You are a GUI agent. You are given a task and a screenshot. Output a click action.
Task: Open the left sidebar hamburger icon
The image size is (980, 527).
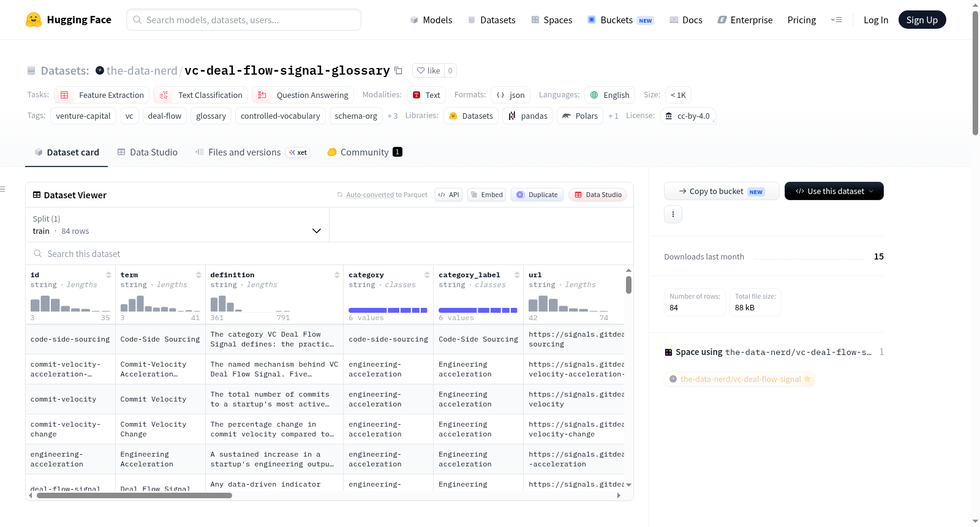click(2, 189)
